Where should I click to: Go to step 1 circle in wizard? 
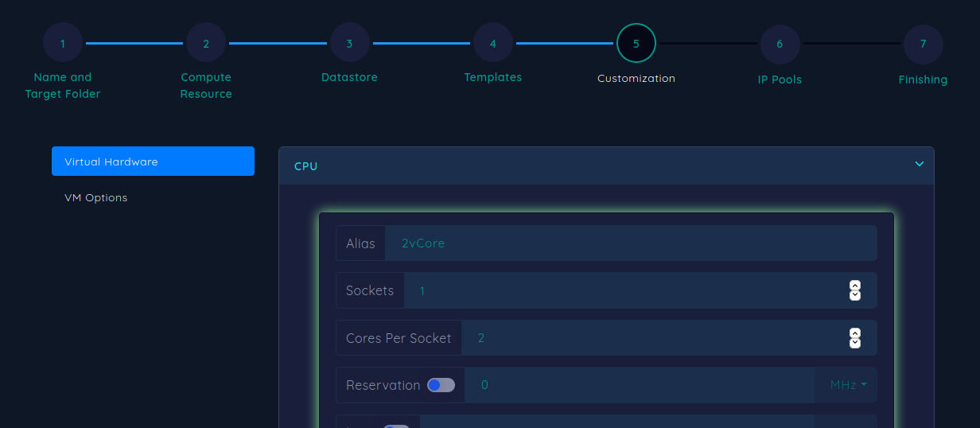pos(63,43)
